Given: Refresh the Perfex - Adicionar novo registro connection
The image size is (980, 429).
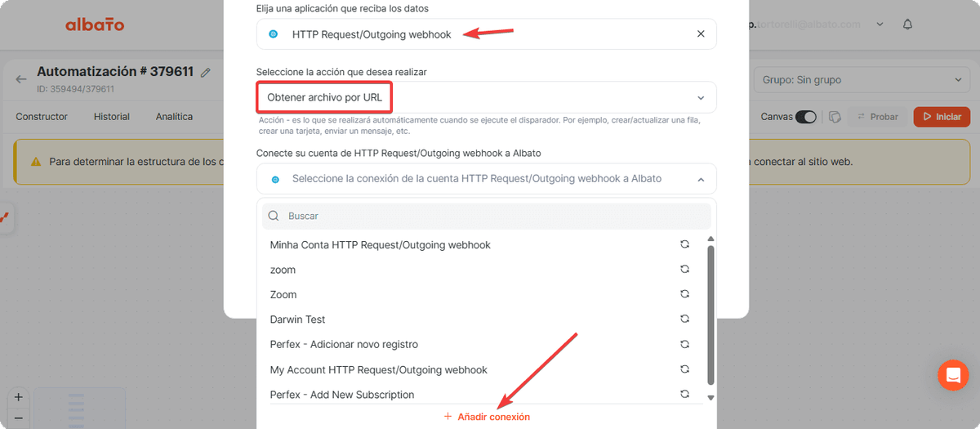Looking at the screenshot, I should 685,344.
